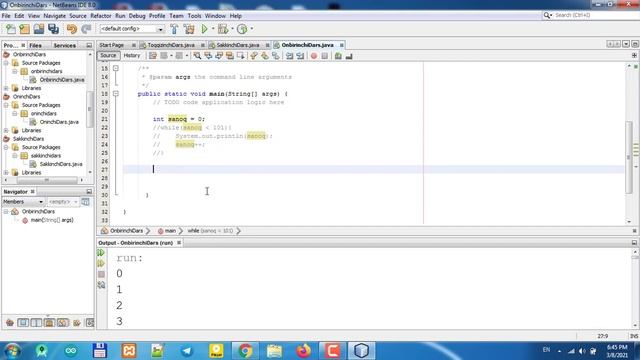Toggle third Navigator filter button at bottom
640x360 pixels.
[x=36, y=323]
